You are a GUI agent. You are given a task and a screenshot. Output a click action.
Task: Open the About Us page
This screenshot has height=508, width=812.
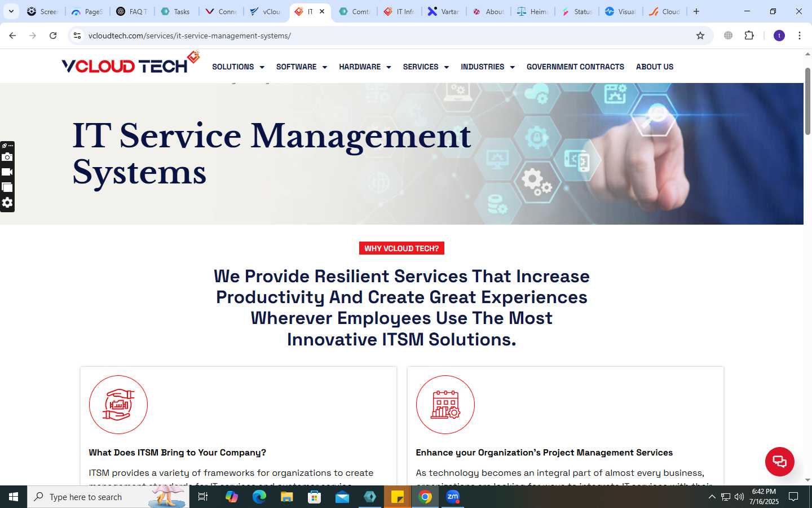655,67
